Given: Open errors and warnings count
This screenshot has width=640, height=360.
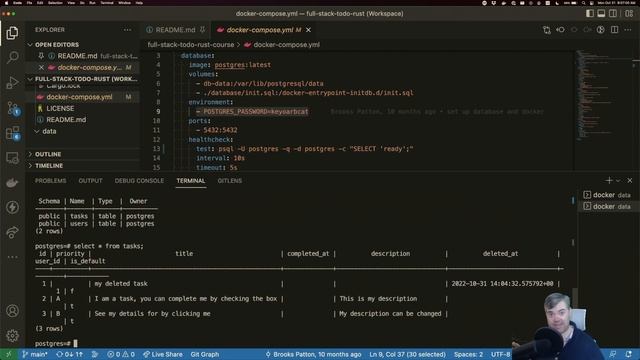Looking at the screenshot, I should coord(121,354).
